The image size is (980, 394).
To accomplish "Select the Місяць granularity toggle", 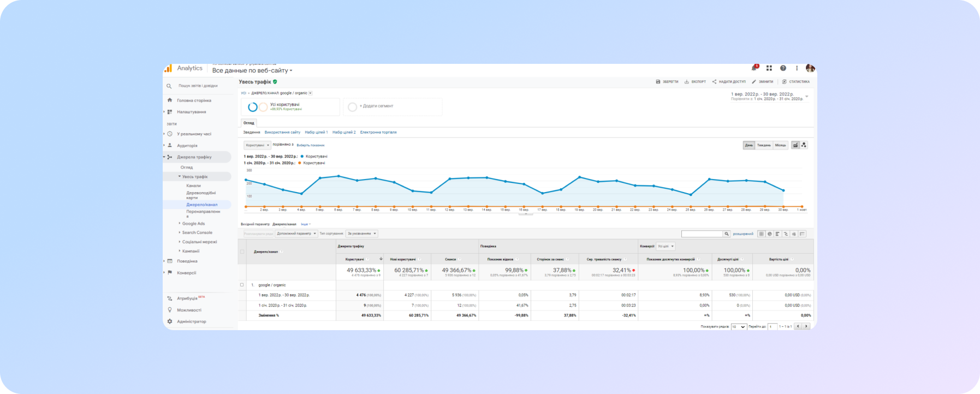I will [x=781, y=145].
